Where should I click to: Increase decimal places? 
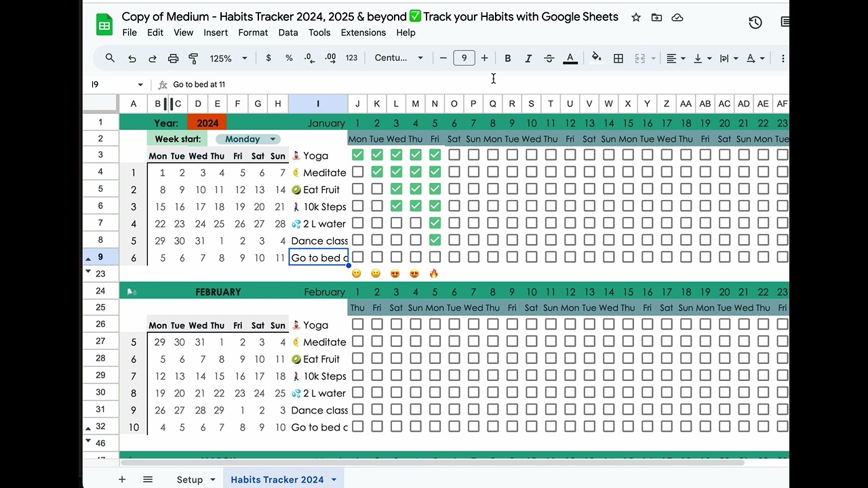point(330,58)
